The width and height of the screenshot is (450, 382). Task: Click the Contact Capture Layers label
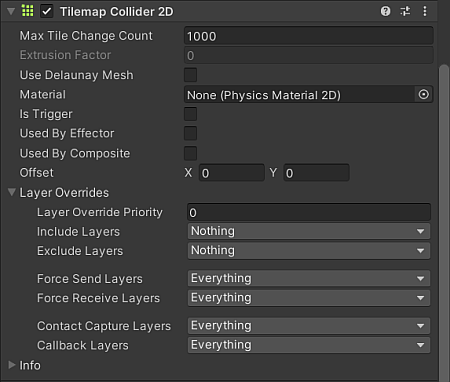pyautogui.click(x=104, y=326)
